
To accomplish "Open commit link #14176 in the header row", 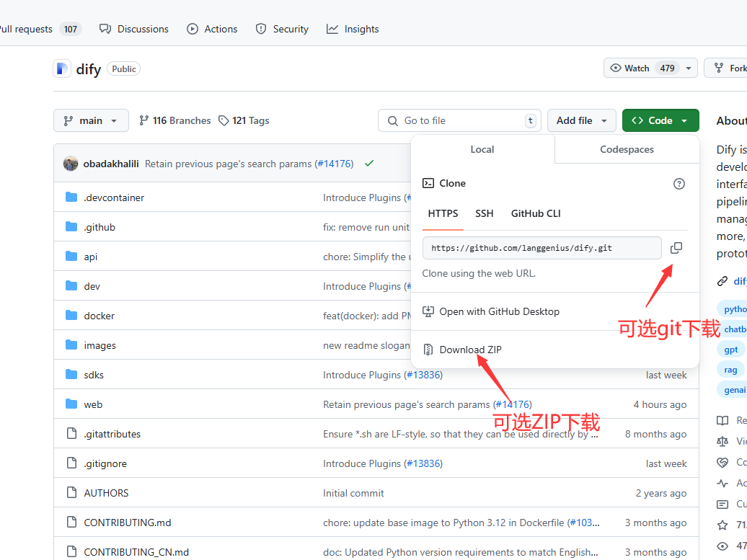I will (x=335, y=164).
